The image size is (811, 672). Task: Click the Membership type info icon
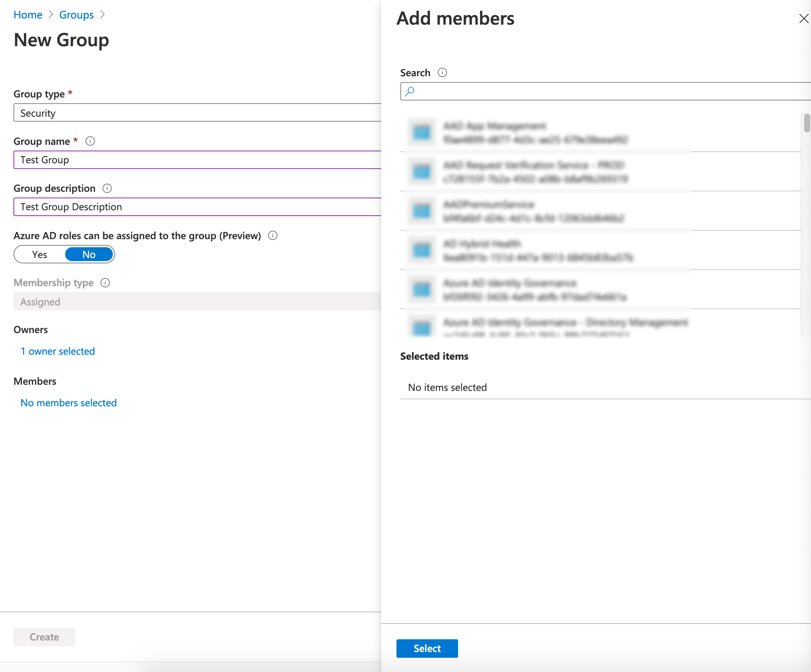tap(105, 283)
